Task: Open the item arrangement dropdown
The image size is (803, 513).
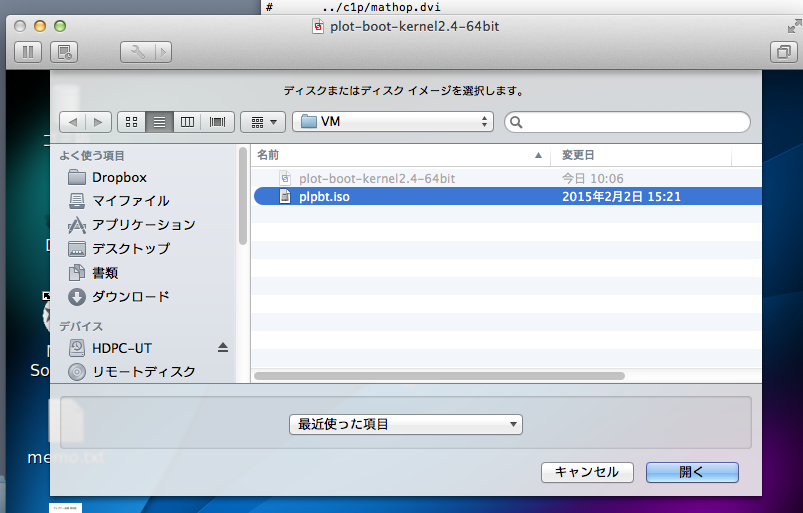Action: pyautogui.click(x=263, y=122)
